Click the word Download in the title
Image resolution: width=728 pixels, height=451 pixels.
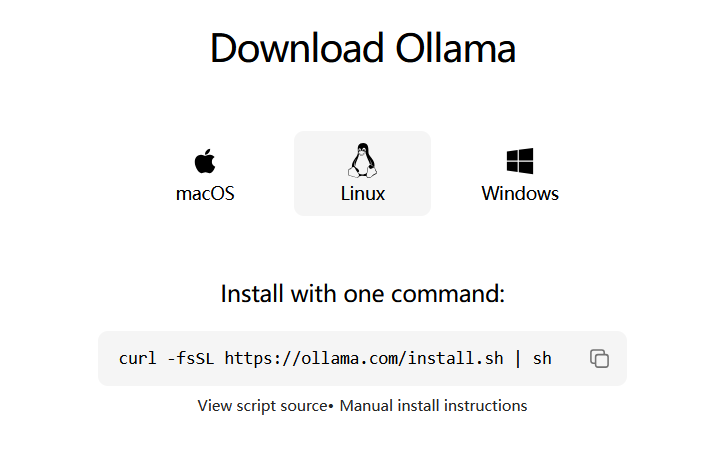(x=297, y=48)
